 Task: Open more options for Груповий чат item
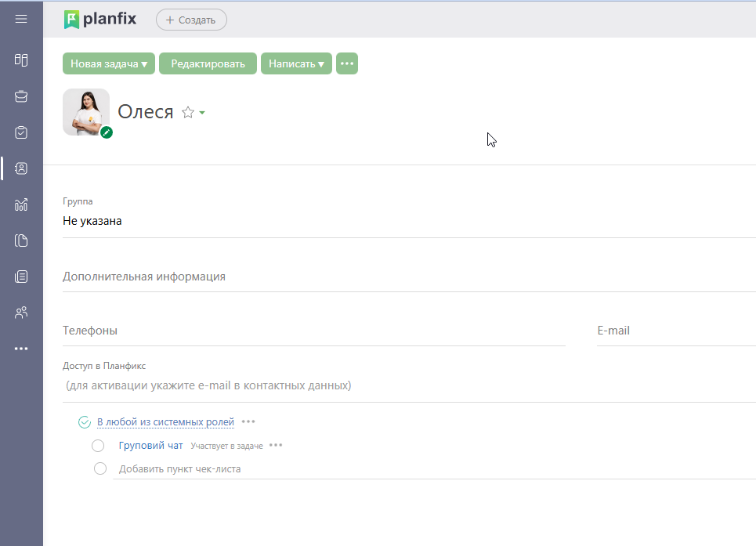276,446
